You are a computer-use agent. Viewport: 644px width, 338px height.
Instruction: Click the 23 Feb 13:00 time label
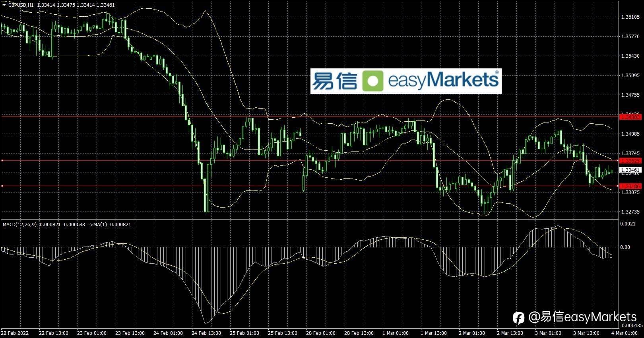click(130, 333)
